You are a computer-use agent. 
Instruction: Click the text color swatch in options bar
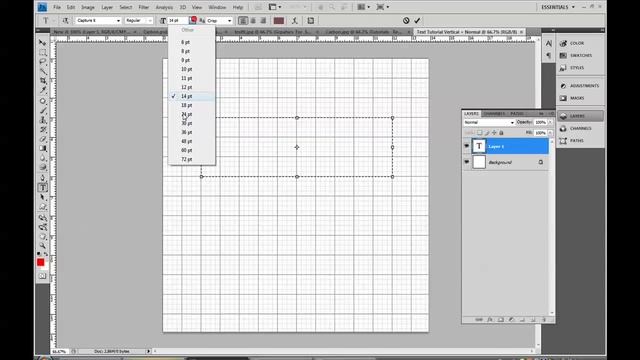pyautogui.click(x=279, y=20)
